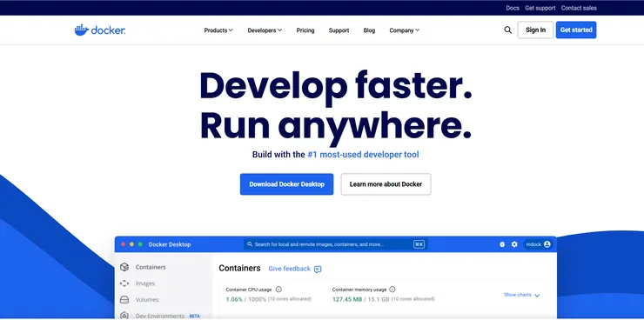Open the Blog page
The width and height of the screenshot is (644, 320).
369,30
